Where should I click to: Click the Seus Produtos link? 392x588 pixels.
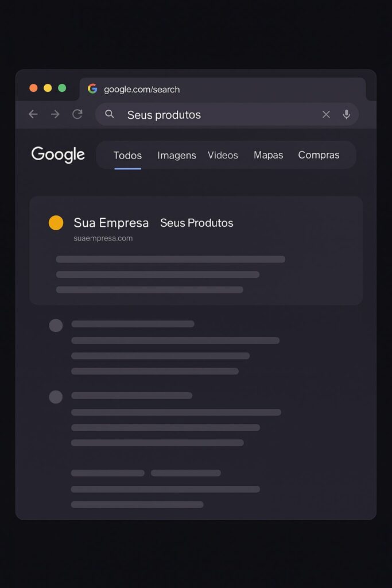(x=196, y=223)
